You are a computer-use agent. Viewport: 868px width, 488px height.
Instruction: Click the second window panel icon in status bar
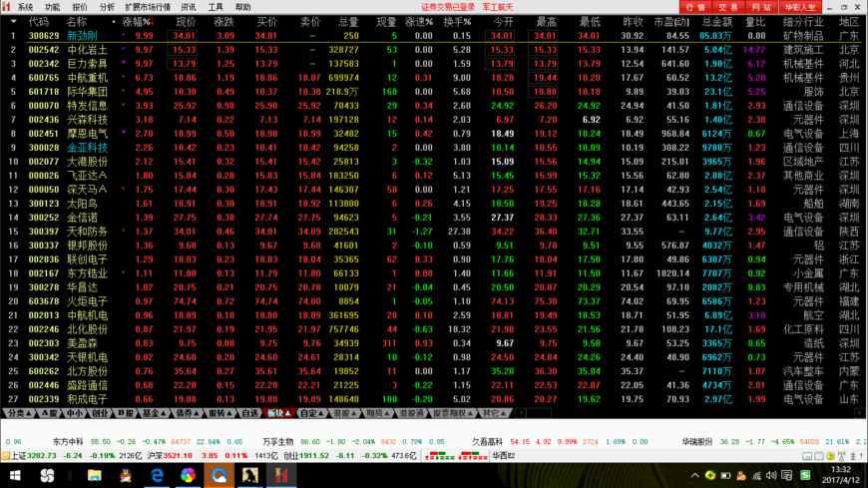[819, 456]
